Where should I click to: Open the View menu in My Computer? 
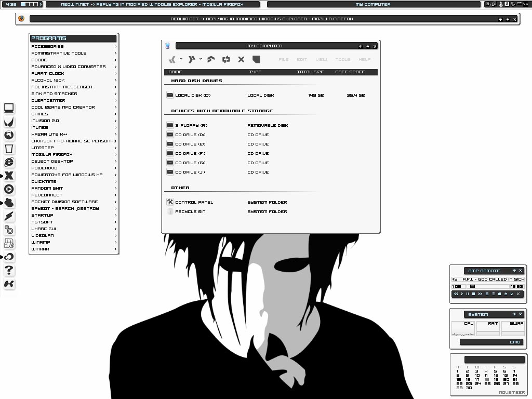[321, 59]
